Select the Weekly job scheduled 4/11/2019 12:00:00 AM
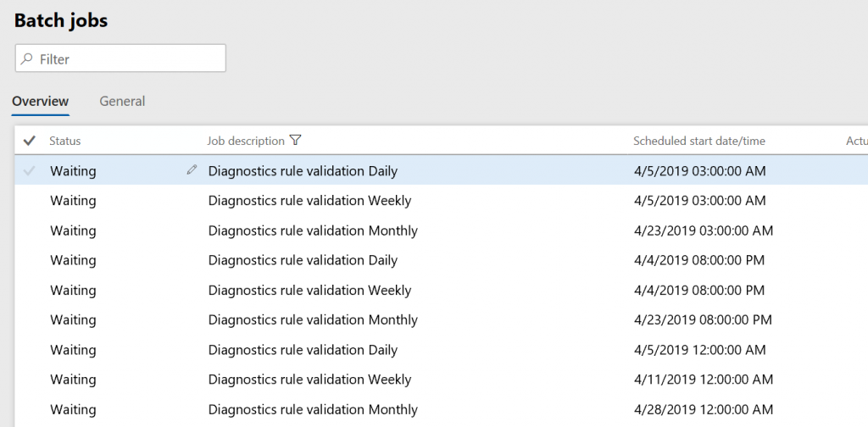 point(309,380)
